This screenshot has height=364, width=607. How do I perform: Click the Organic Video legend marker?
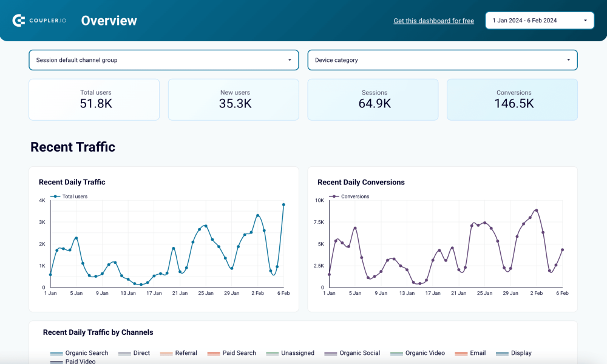coord(396,353)
